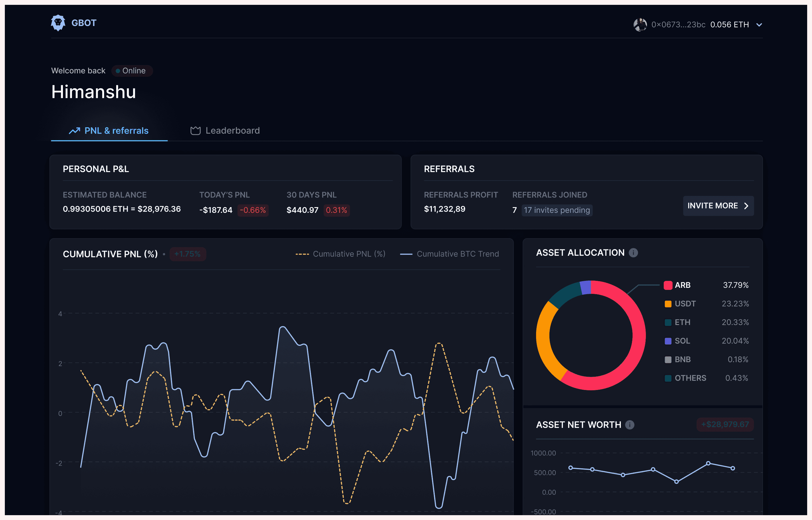Expand the wallet account dropdown chevron
Viewport: 812px width, 520px height.
(x=759, y=25)
